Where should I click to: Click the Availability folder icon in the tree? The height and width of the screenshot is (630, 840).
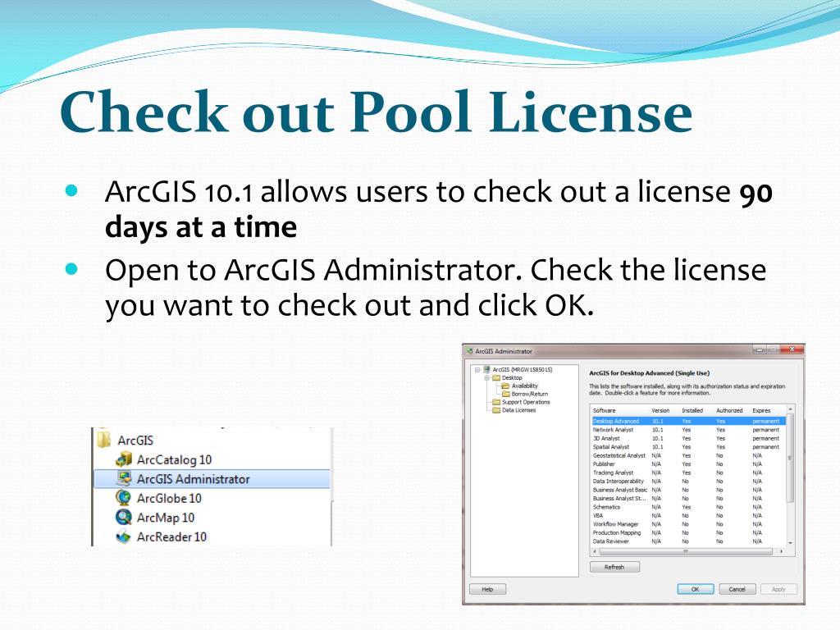coord(505,386)
